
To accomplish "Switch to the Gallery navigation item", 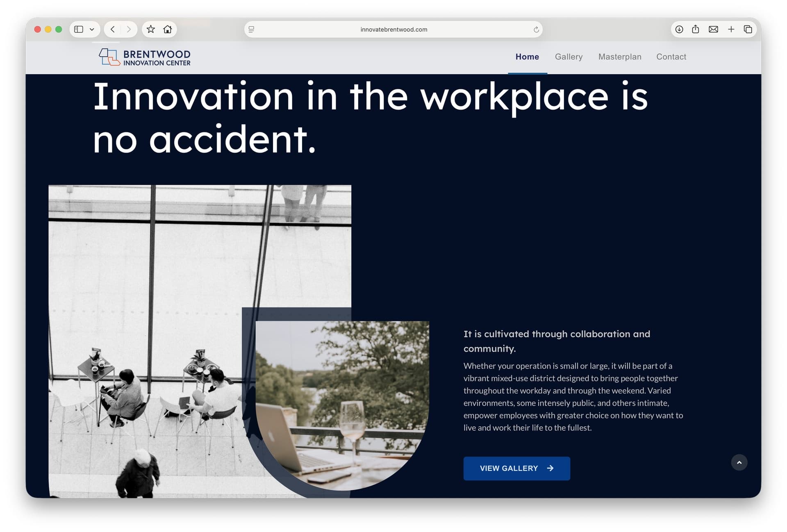I will (569, 57).
